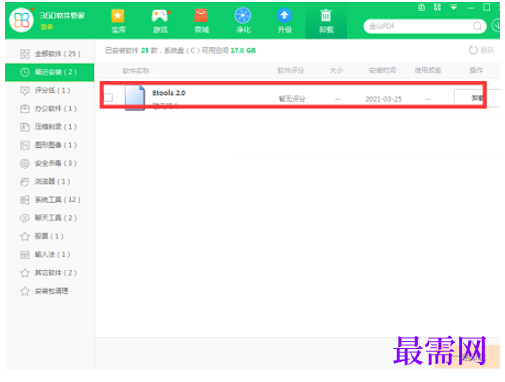Click the magnifier search icon
The height and width of the screenshot is (382, 505).
(477, 26)
